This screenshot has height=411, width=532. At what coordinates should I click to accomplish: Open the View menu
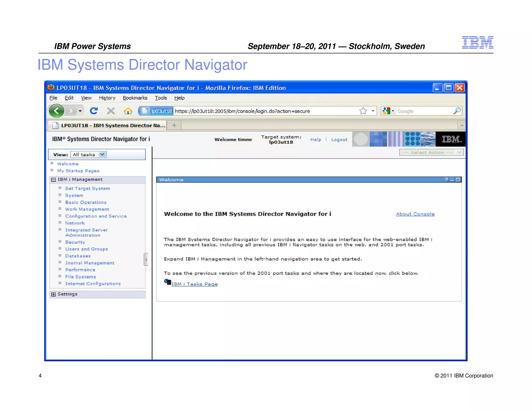coord(86,98)
